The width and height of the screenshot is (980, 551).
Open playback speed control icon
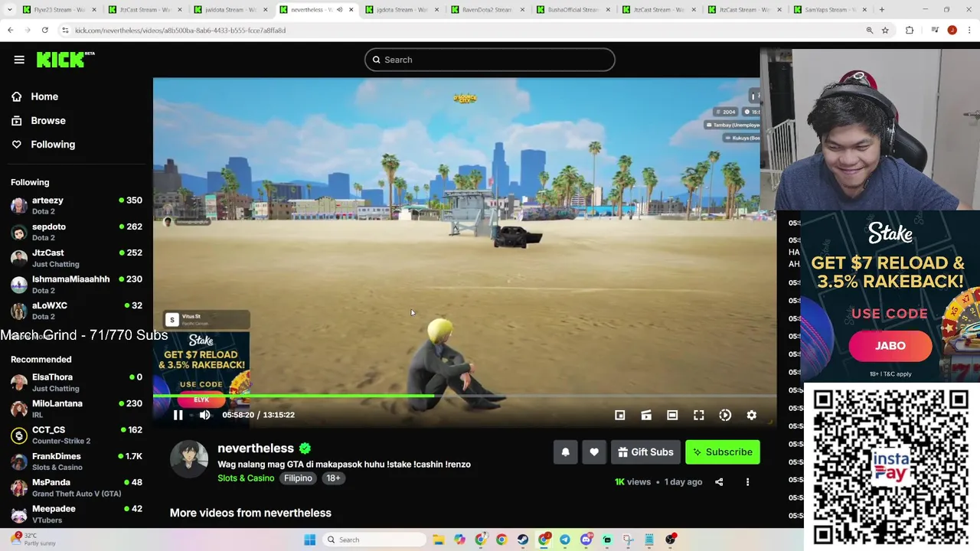(x=725, y=415)
